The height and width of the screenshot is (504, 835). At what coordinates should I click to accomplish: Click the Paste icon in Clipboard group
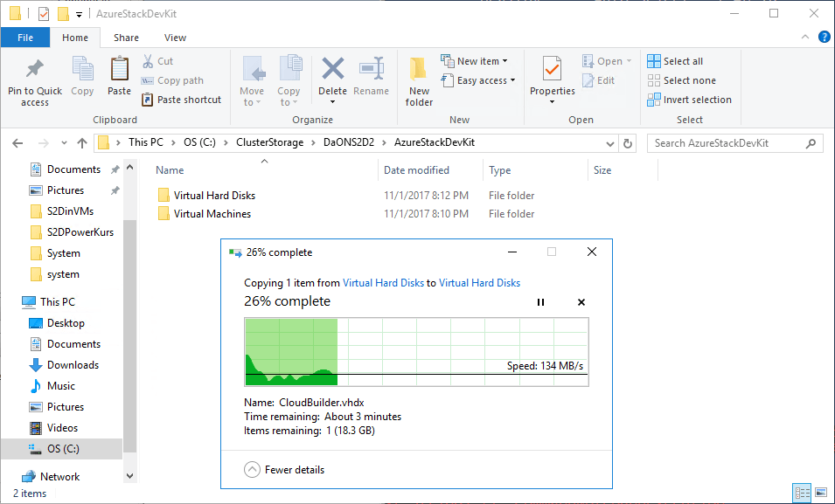[119, 75]
